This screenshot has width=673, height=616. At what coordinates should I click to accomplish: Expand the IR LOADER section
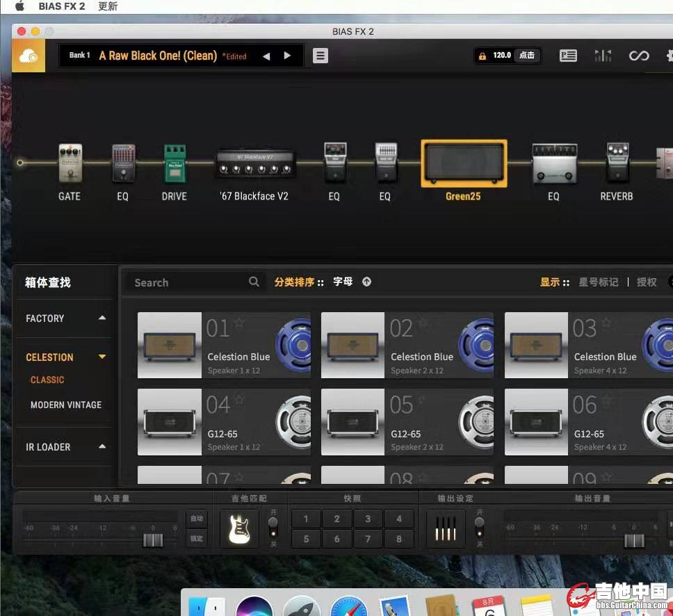[102, 447]
